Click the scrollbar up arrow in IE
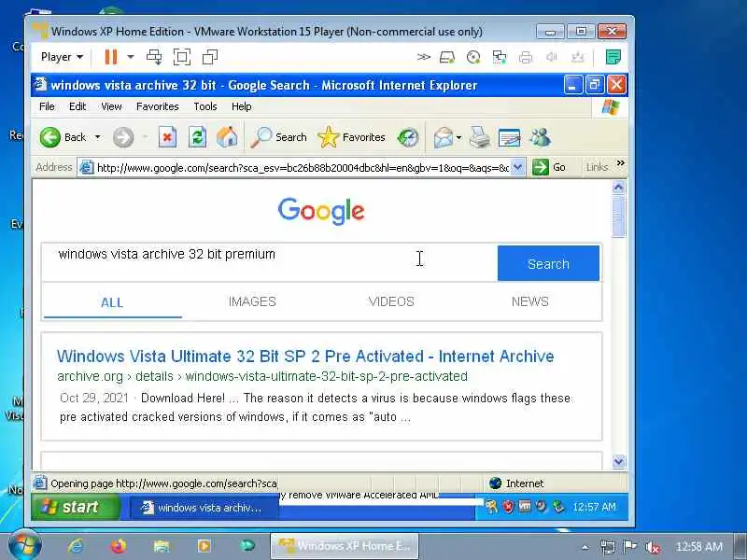Viewport: 747px width, 560px height. pos(618,188)
